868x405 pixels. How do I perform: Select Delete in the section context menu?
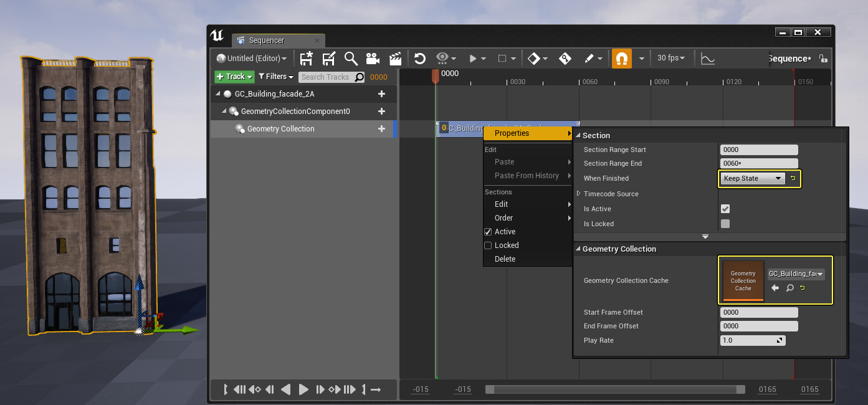(505, 259)
